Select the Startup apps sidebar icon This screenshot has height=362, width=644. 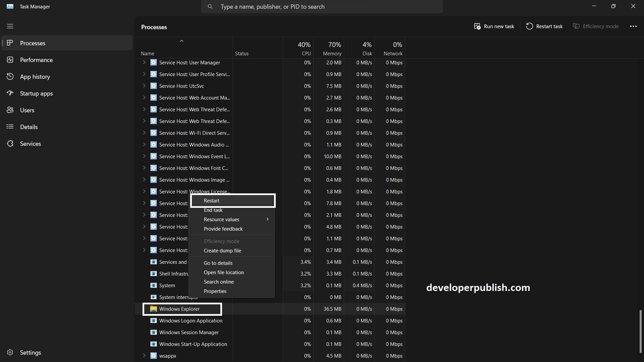pos(10,94)
